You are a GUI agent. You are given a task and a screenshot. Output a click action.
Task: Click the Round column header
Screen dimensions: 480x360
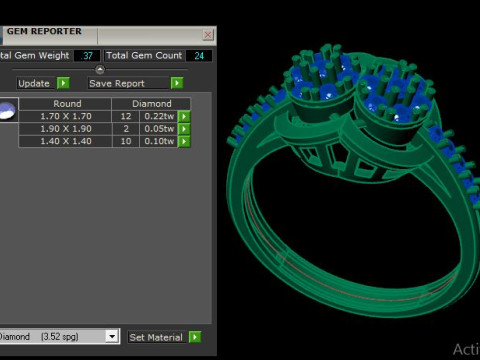coord(65,104)
